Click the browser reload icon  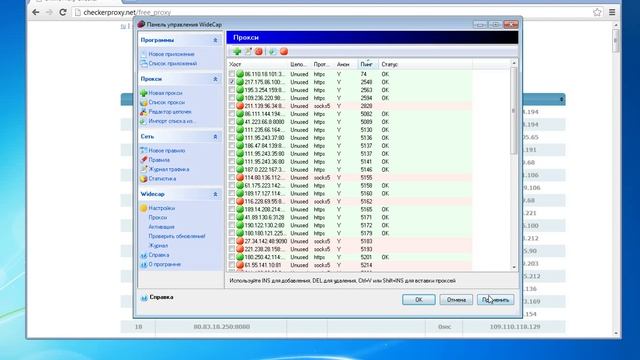pyautogui.click(x=63, y=12)
